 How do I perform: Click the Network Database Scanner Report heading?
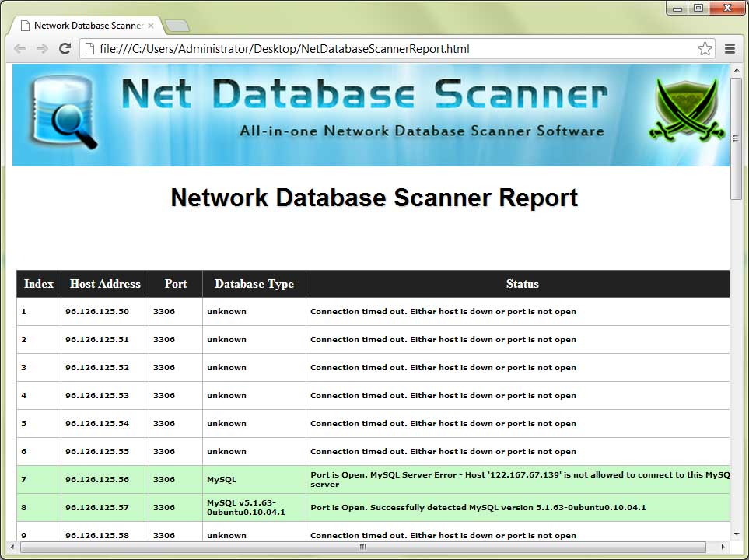point(374,198)
